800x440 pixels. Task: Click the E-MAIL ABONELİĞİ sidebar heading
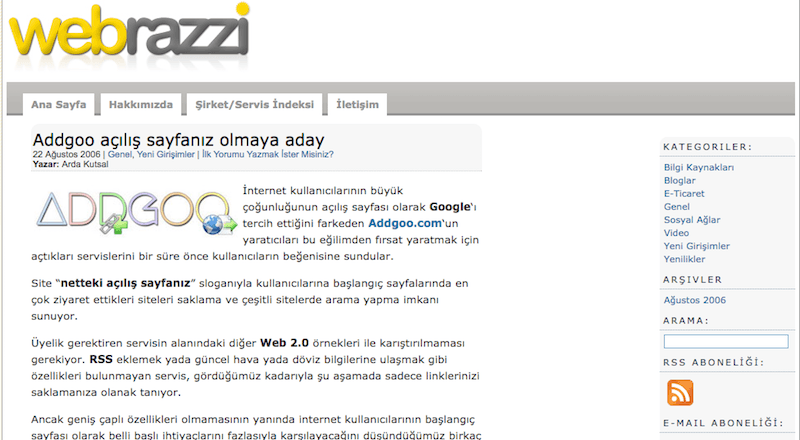coord(723,423)
